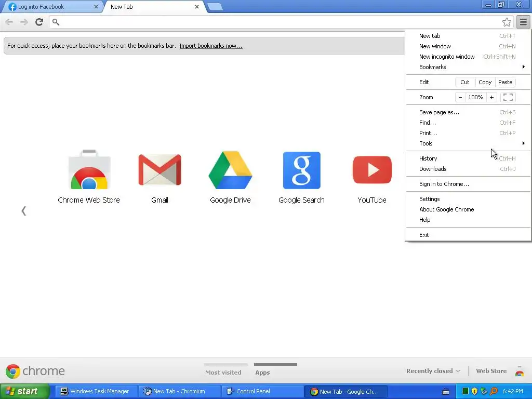The height and width of the screenshot is (399, 532).
Task: Switch to New Tab - Chromium taskbar item
Action: tap(179, 391)
